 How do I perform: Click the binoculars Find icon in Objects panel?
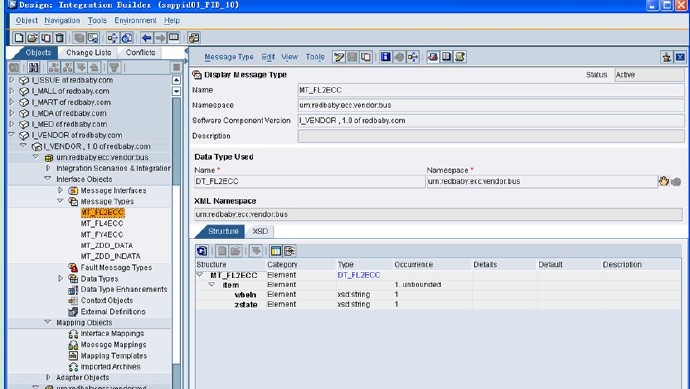click(33, 67)
